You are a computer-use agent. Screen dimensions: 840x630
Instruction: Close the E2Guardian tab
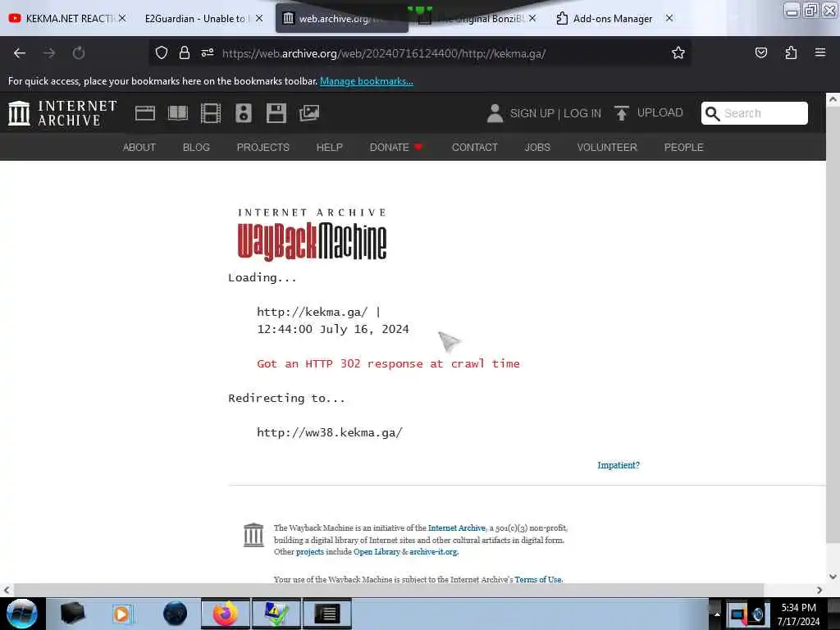click(259, 18)
